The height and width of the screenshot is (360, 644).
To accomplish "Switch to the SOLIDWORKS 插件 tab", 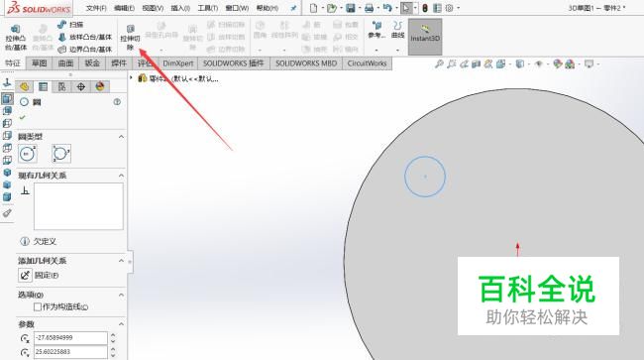I will [x=233, y=63].
